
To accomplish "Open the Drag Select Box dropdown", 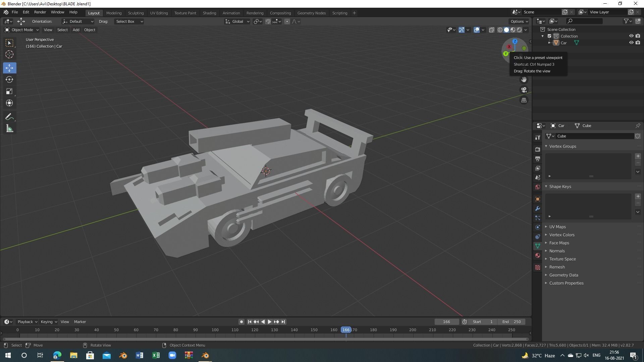I will click(129, 21).
